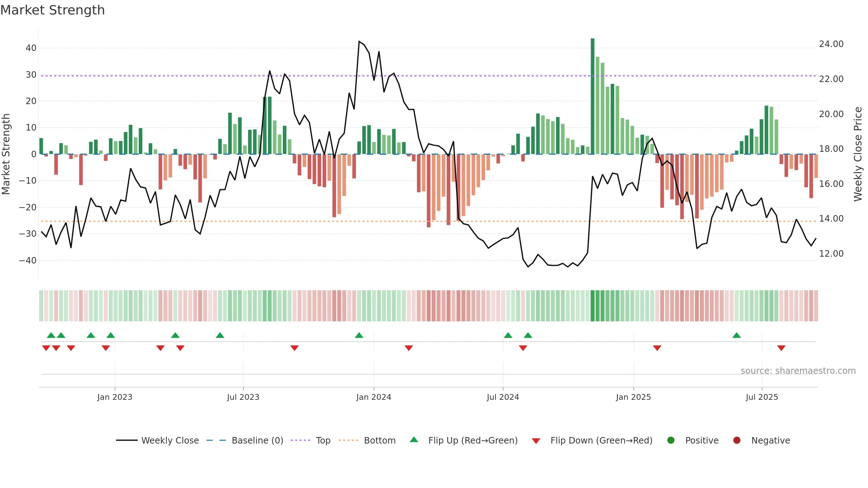Click the Jul 2023 axis label
The height and width of the screenshot is (488, 868).
coord(243,397)
